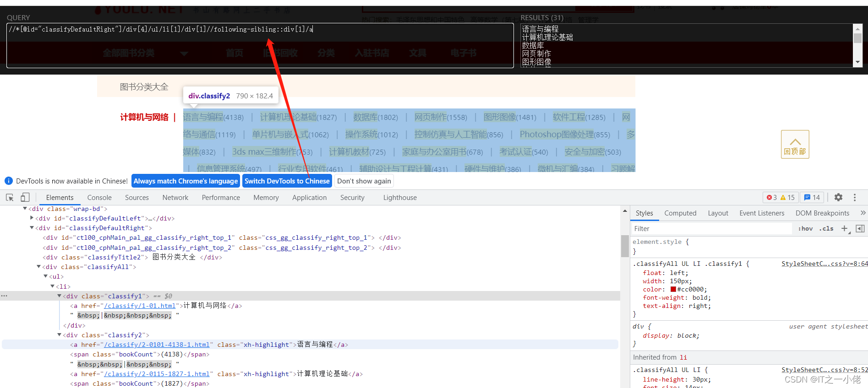
Task: Open the /classify/2-0101-4138-1.html href link
Action: point(157,345)
